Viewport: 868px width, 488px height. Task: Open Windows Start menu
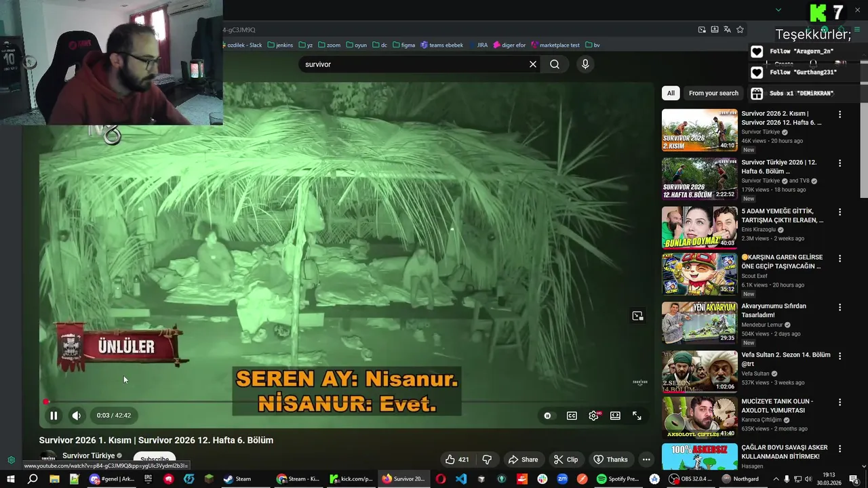pos(10,479)
